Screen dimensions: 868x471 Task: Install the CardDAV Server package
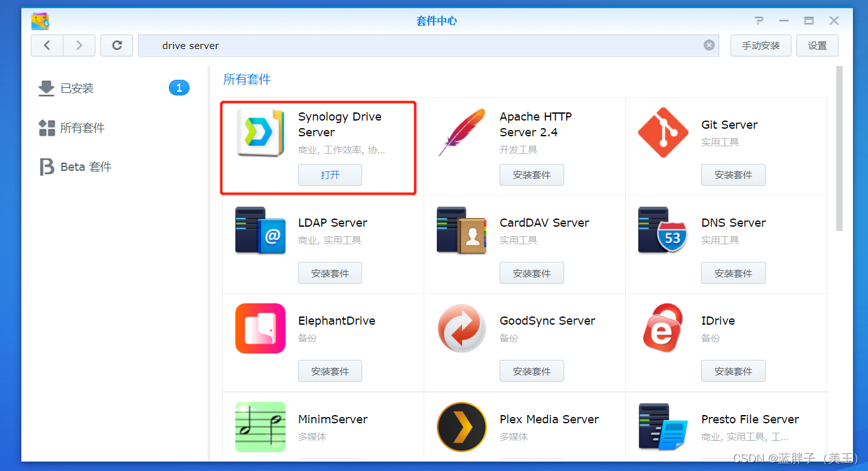pos(532,273)
